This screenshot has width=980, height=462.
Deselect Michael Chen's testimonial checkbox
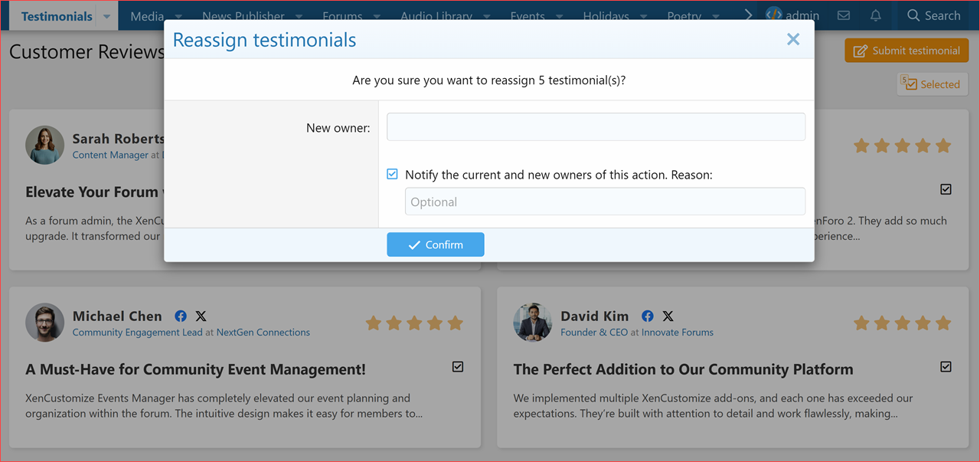457,366
